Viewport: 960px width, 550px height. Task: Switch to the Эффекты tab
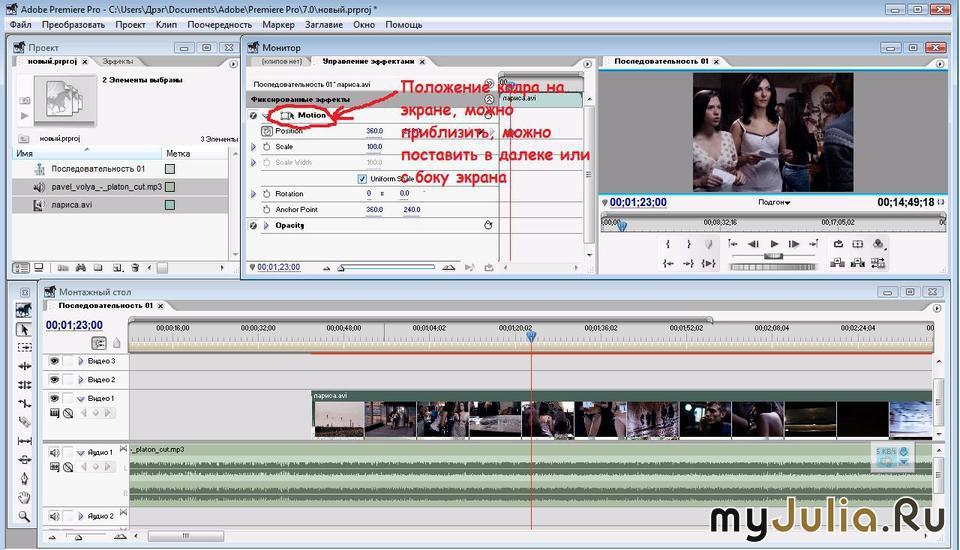(118, 61)
